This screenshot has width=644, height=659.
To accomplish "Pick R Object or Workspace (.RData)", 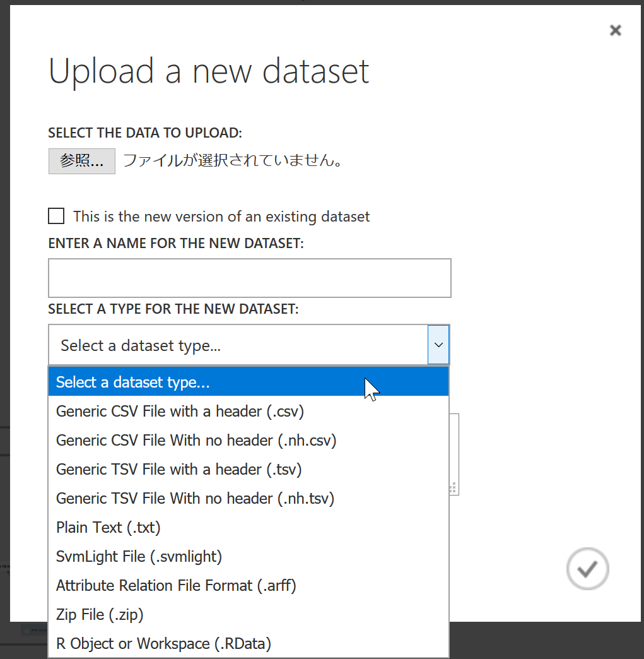I will 163,644.
